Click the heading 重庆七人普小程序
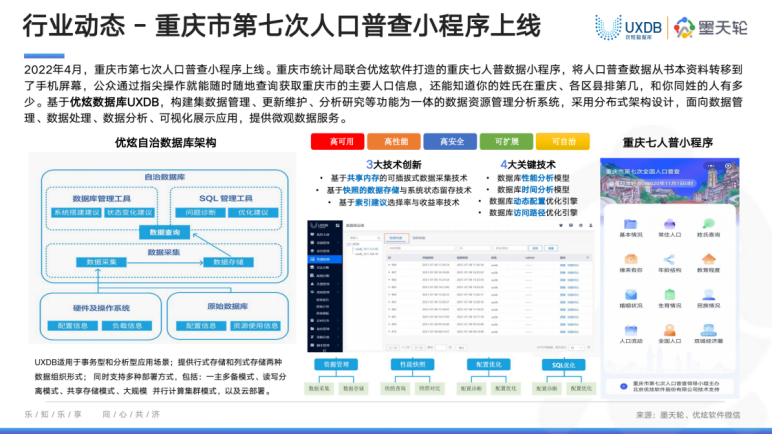772x434 pixels. (x=668, y=143)
